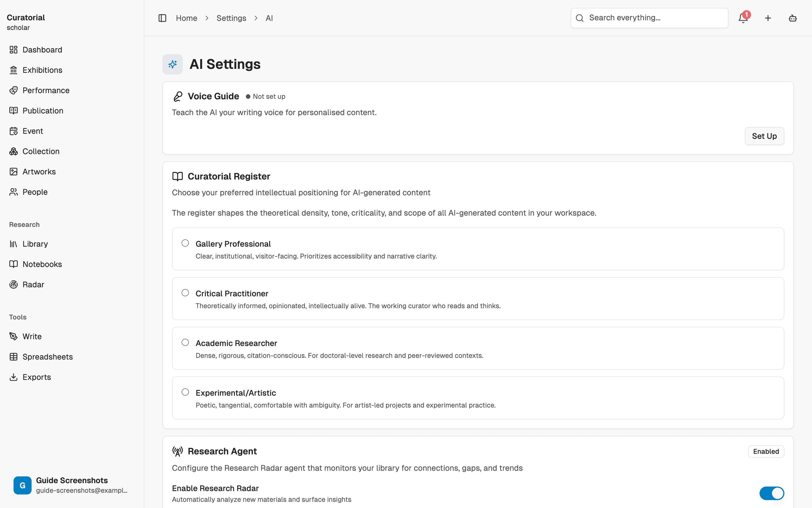The image size is (812, 508).
Task: Click the Exports download icon
Action: pyautogui.click(x=14, y=377)
